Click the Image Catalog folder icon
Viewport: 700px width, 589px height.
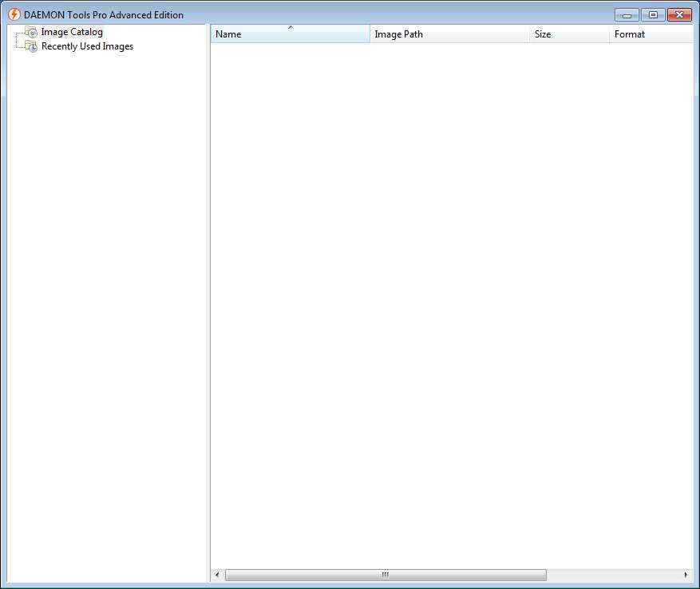tap(31, 32)
